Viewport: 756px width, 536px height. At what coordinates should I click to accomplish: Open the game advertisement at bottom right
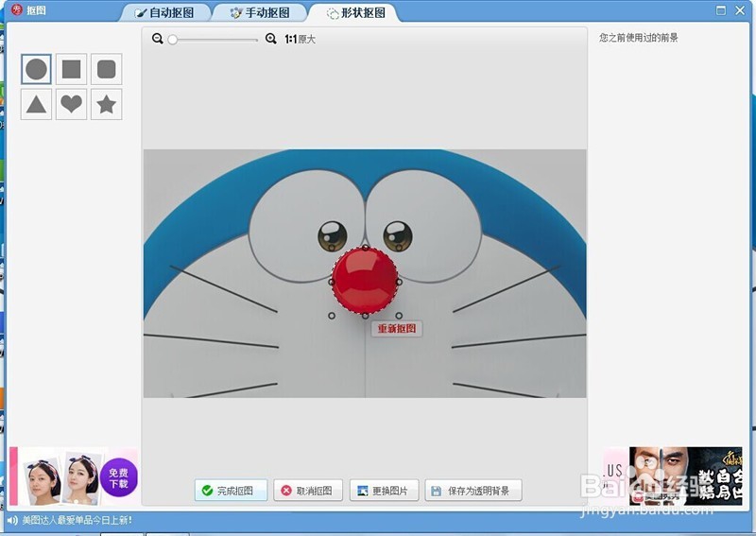[x=685, y=475]
